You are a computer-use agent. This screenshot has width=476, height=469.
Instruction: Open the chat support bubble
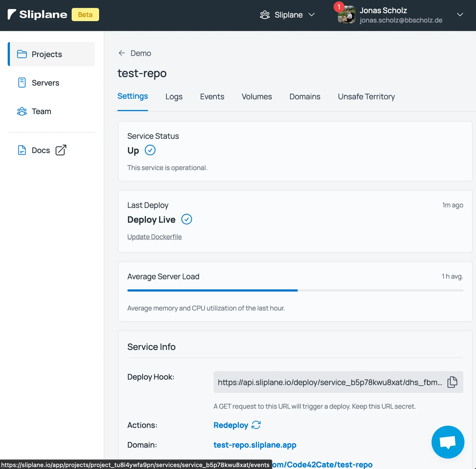pos(448,442)
